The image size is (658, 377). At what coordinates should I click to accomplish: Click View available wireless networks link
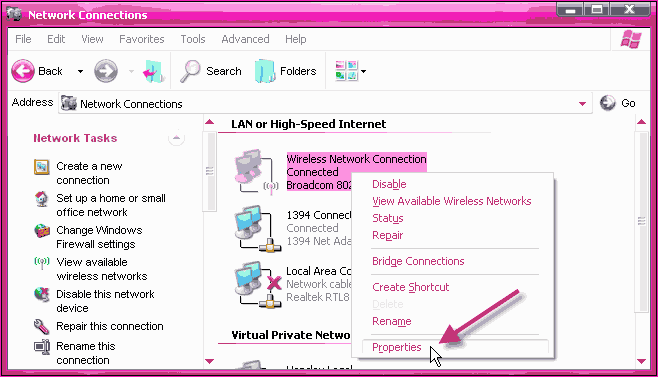[x=102, y=269]
